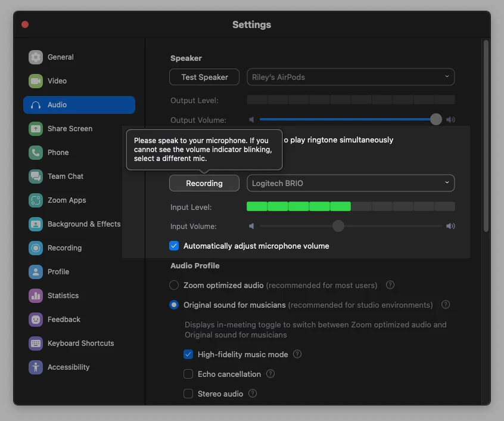The width and height of the screenshot is (504, 421).
Task: Click the Profile person icon
Action: (36, 272)
